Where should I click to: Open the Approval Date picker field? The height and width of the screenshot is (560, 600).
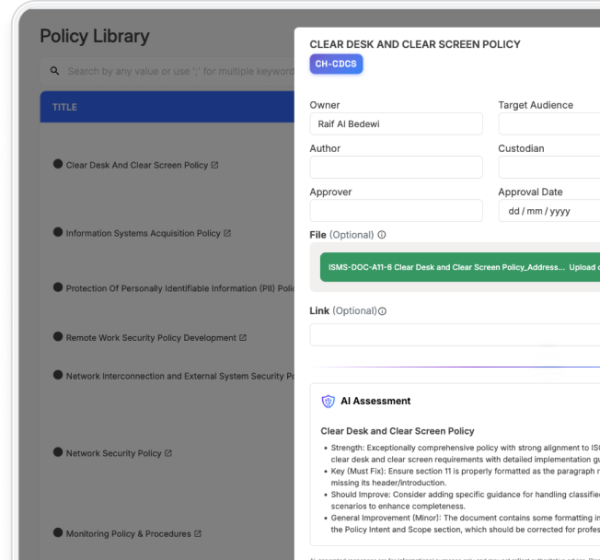[548, 211]
